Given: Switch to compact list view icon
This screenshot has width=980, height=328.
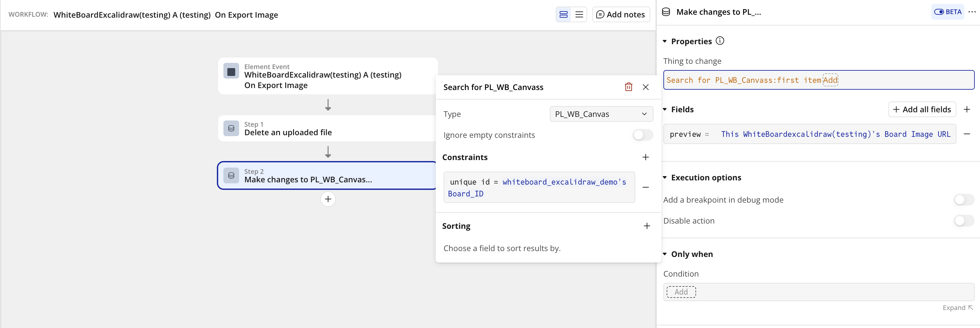Looking at the screenshot, I should (579, 14).
